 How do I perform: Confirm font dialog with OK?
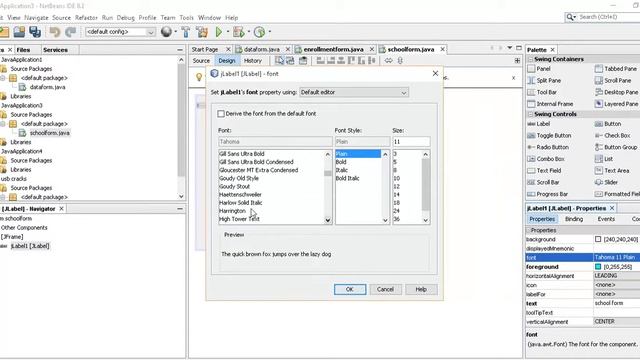click(x=350, y=289)
